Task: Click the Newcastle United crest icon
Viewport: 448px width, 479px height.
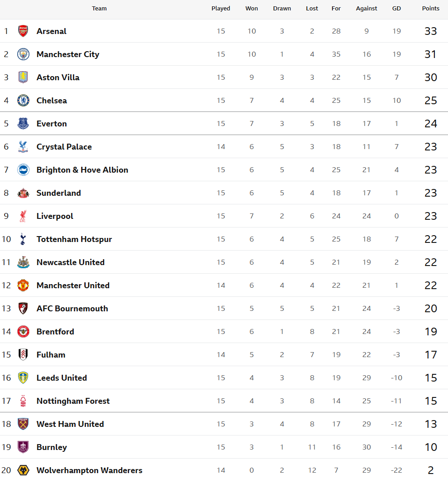Action: coord(23,262)
